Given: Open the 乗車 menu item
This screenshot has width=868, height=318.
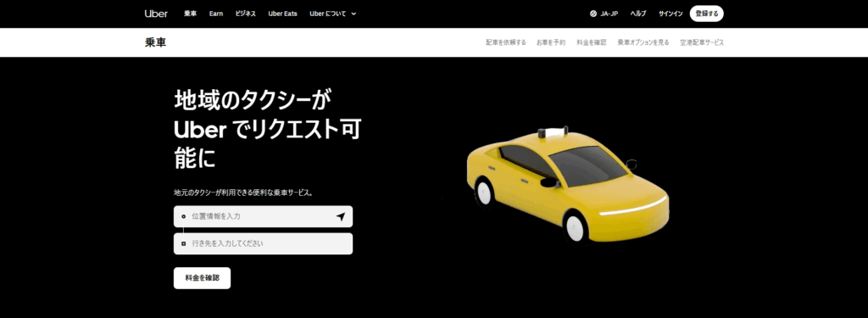Looking at the screenshot, I should coord(191,14).
